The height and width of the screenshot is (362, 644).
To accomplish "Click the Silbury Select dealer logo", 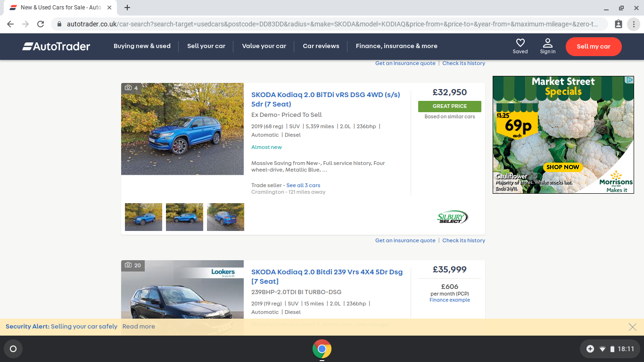I will click(x=452, y=217).
